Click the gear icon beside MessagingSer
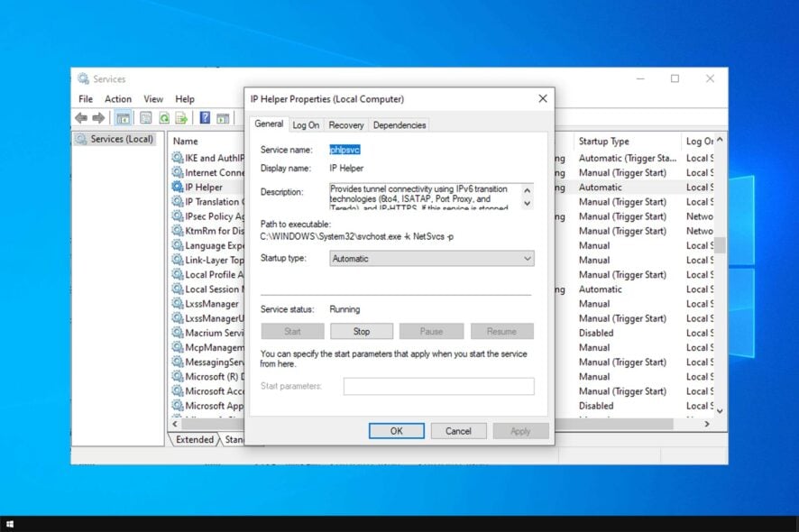799x532 pixels. 178,362
